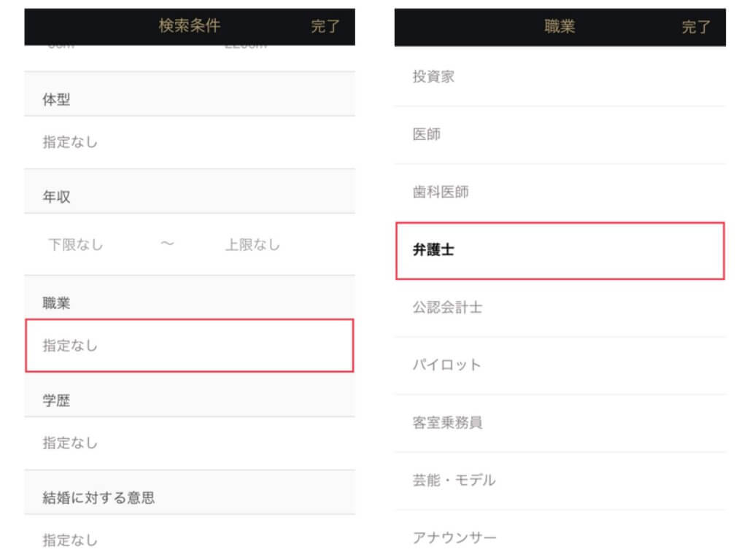
Task: Select 客室乗務員 as occupation
Action: click(560, 423)
